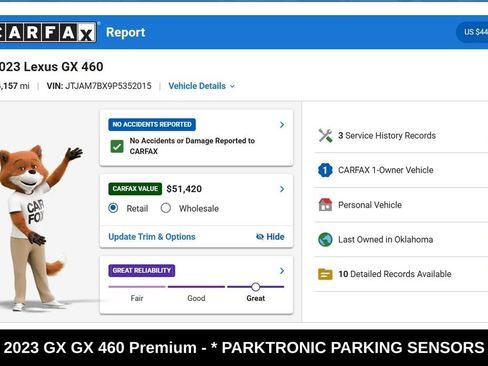The width and height of the screenshot is (488, 366).
Task: Expand the No Accidents Reported chevron
Action: [x=282, y=125]
